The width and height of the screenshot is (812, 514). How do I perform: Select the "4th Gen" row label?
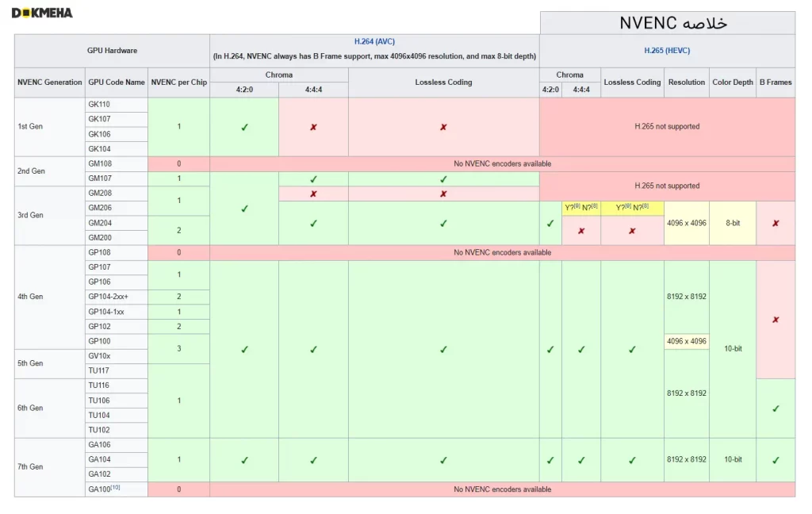(x=30, y=297)
